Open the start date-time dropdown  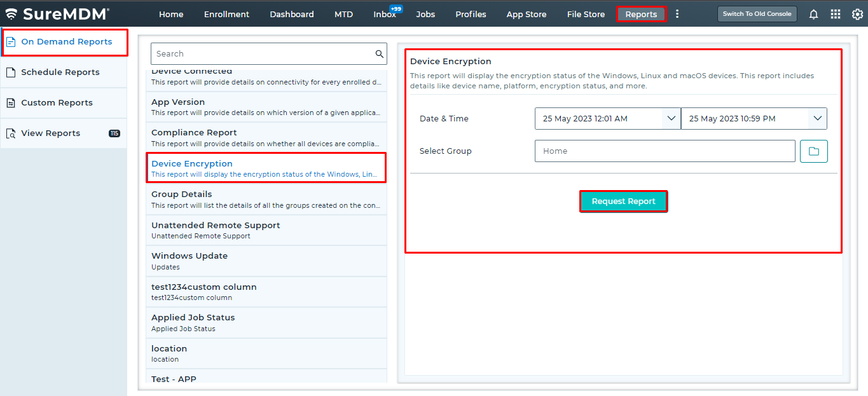671,118
